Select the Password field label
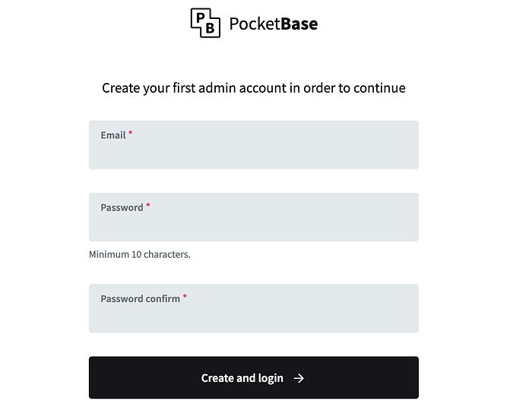532x410 pixels. (x=122, y=208)
